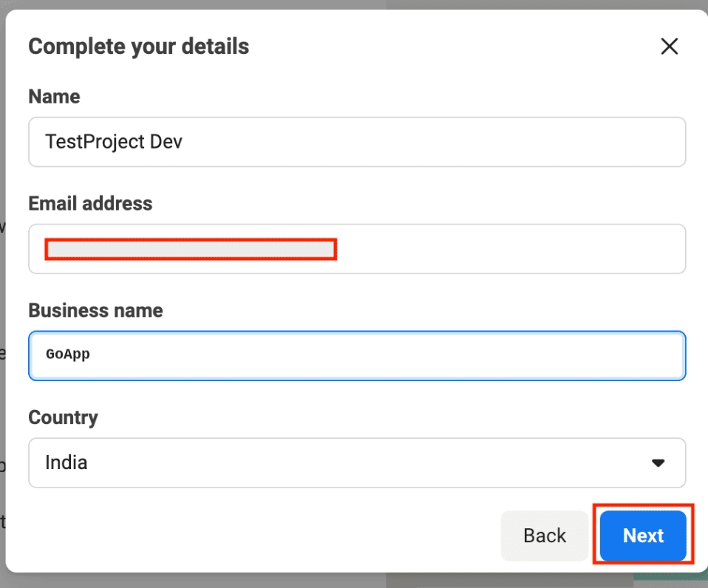
Task: Click the "Email address" label
Action: pos(90,204)
